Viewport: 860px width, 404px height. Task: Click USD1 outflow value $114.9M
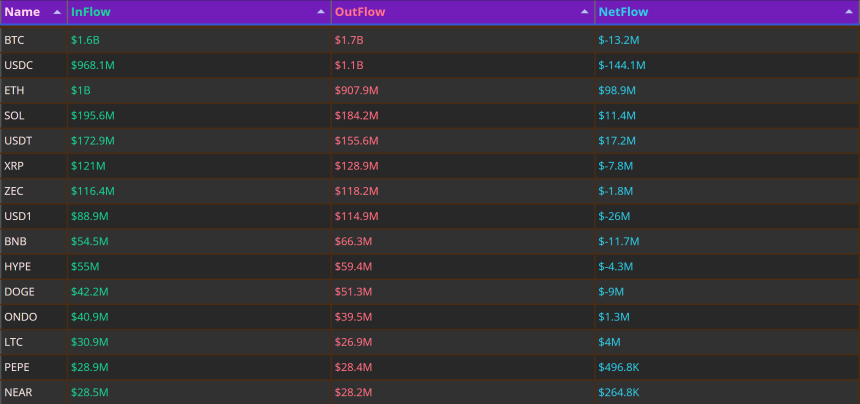(x=357, y=217)
